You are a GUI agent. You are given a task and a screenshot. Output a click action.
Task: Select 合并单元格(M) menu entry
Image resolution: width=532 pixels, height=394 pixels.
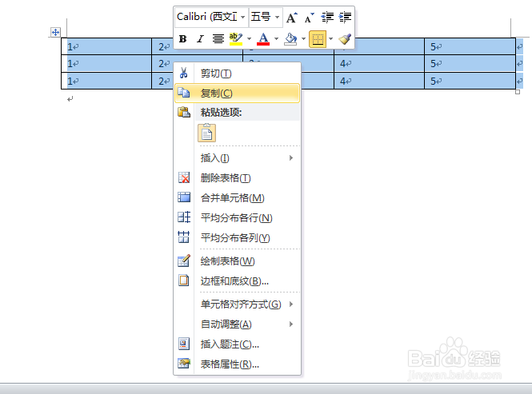[x=237, y=198]
